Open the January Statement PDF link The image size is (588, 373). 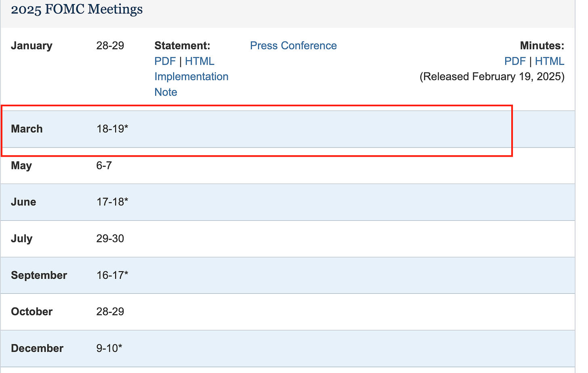(165, 61)
